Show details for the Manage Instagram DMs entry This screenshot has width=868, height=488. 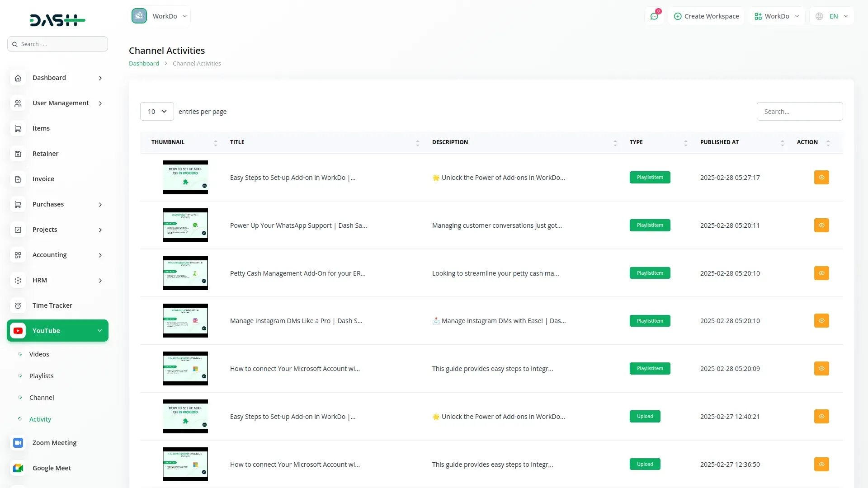point(821,321)
